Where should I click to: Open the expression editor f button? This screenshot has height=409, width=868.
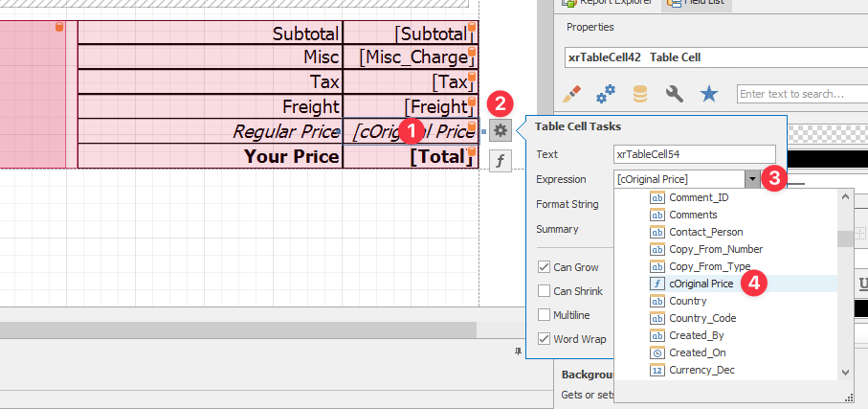(501, 162)
